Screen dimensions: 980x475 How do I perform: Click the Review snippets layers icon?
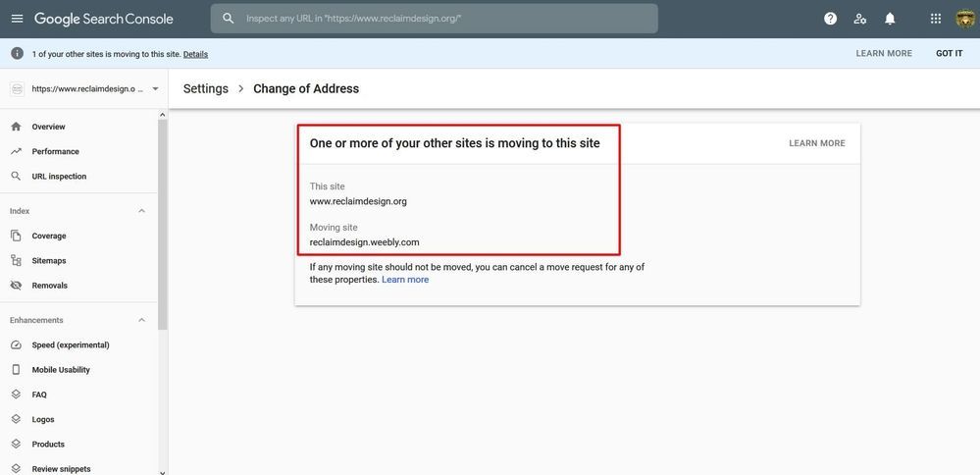tap(17, 469)
